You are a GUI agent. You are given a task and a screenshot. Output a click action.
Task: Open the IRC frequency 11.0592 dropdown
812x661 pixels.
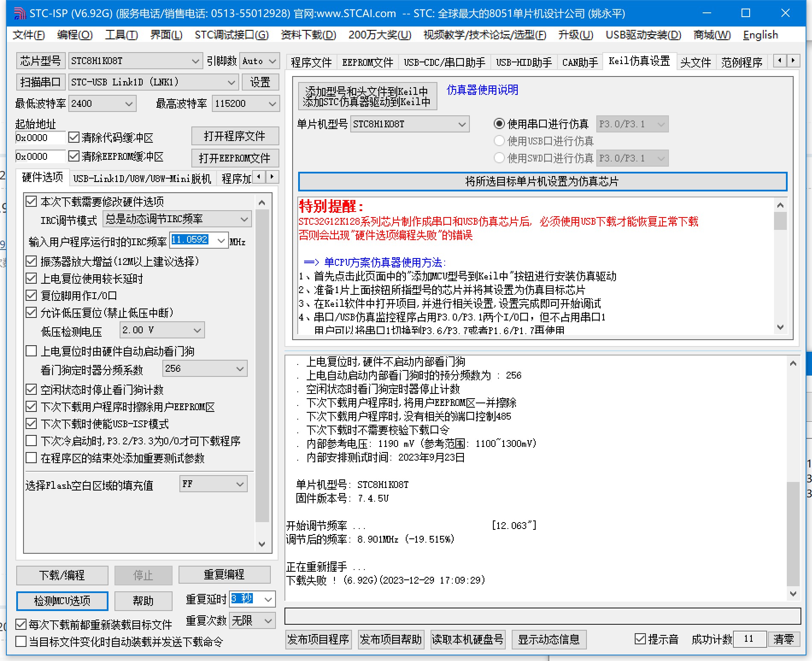click(221, 241)
